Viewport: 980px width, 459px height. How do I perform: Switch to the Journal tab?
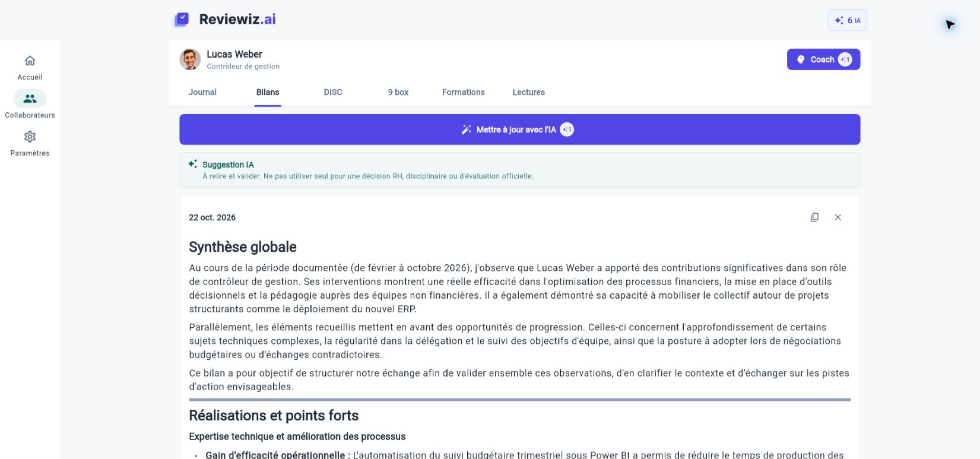[x=202, y=92]
